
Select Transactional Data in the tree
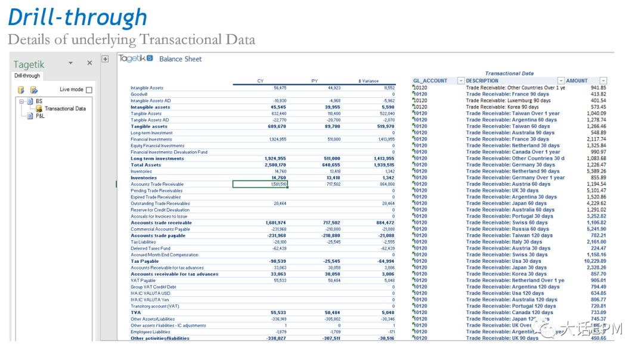(x=65, y=108)
